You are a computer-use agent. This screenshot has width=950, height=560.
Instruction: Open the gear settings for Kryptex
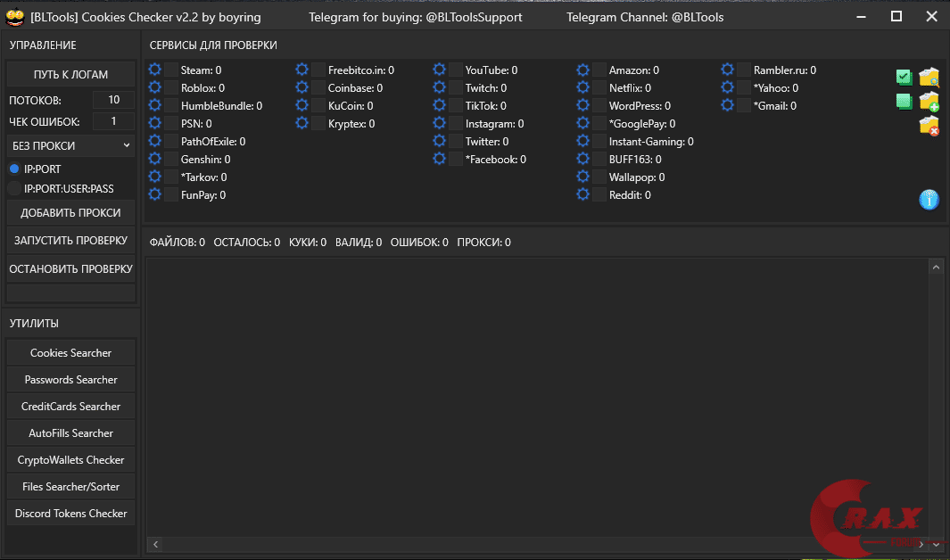pyautogui.click(x=302, y=123)
